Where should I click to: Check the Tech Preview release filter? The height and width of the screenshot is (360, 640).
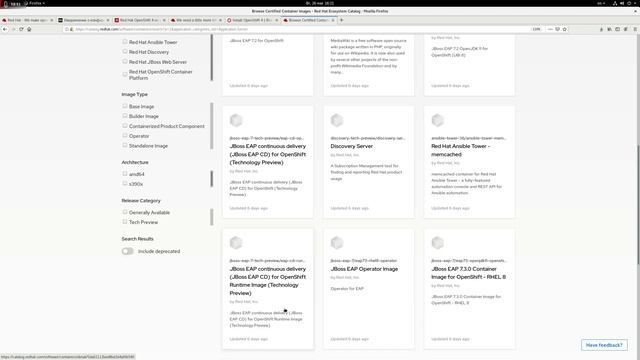[x=125, y=222]
